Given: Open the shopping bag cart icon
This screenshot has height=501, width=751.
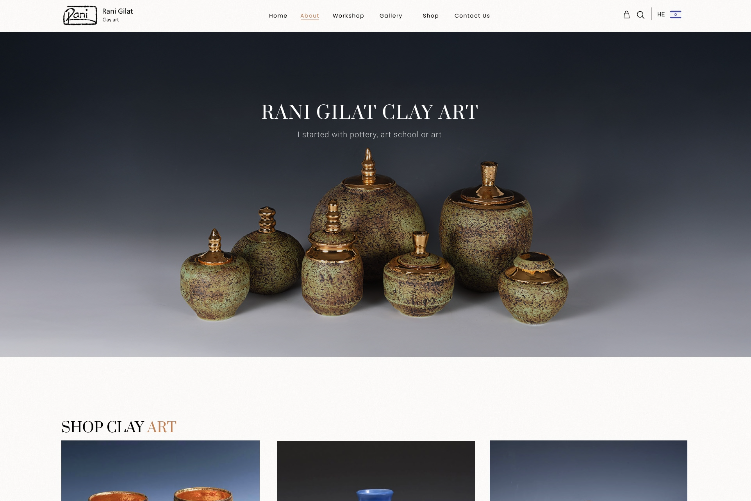Looking at the screenshot, I should pyautogui.click(x=626, y=15).
